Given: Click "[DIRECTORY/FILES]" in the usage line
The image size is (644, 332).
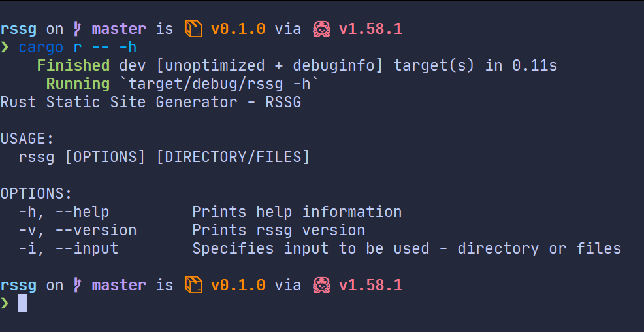Looking at the screenshot, I should [233, 157].
